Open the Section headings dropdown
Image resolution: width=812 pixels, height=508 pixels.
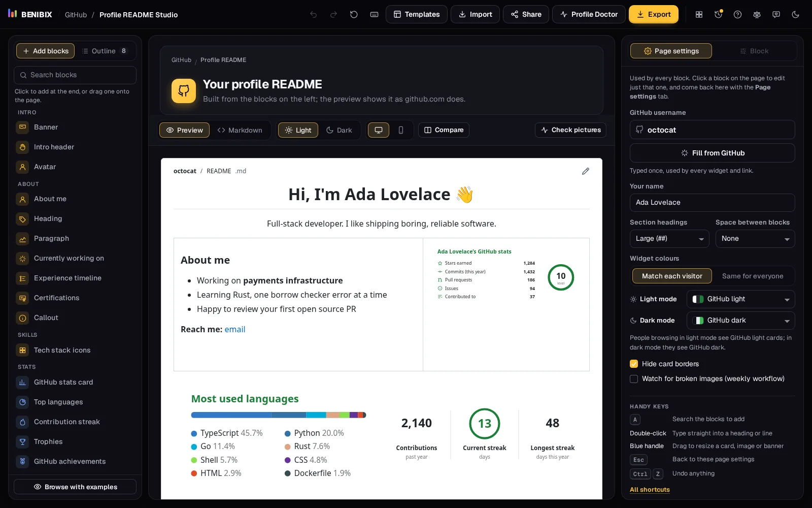(669, 239)
